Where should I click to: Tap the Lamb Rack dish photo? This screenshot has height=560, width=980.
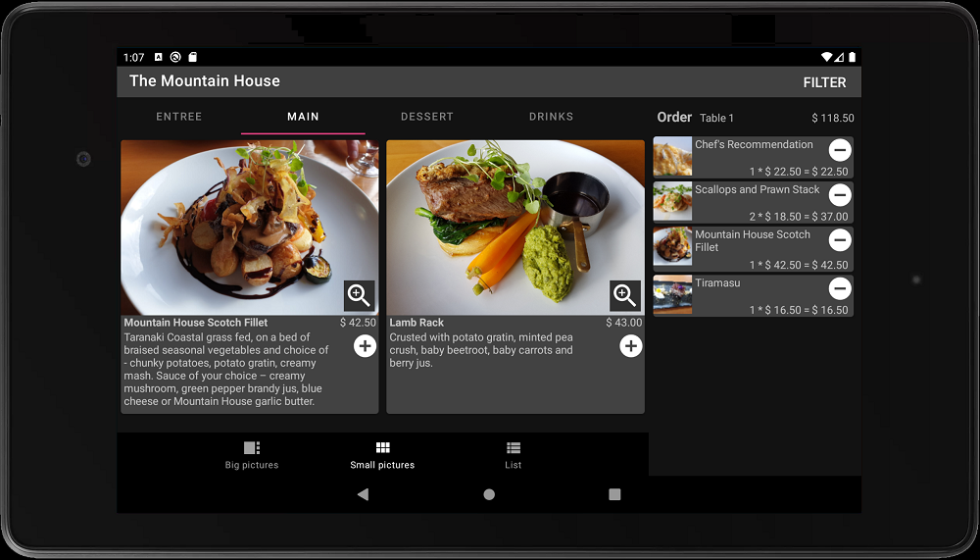(515, 228)
